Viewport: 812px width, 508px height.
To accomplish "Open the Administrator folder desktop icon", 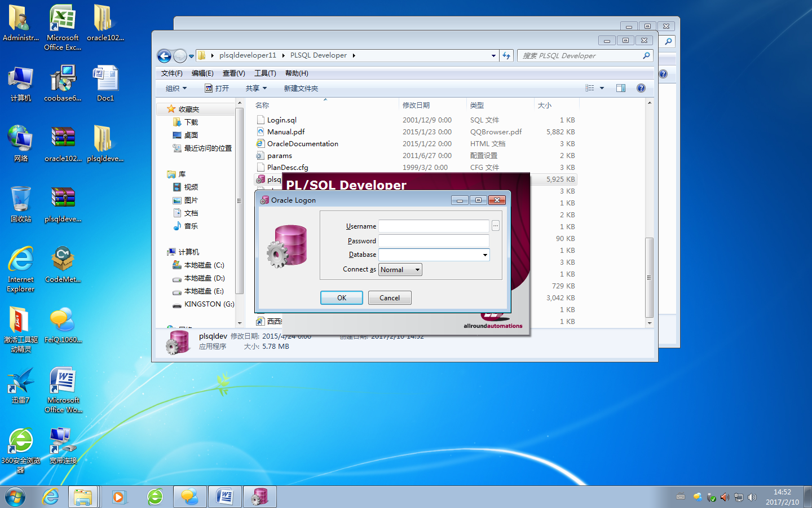I will coord(20,23).
